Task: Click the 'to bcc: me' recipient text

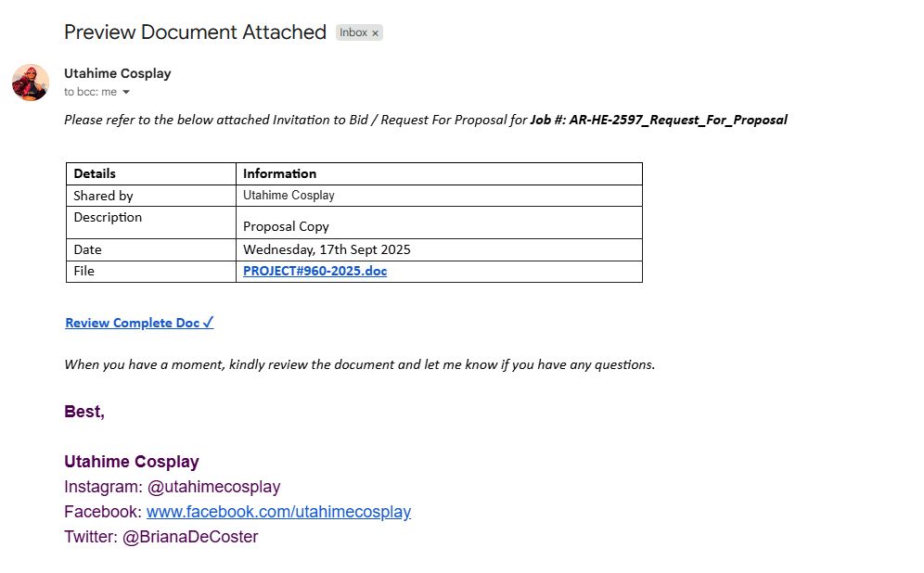Action: click(x=90, y=92)
